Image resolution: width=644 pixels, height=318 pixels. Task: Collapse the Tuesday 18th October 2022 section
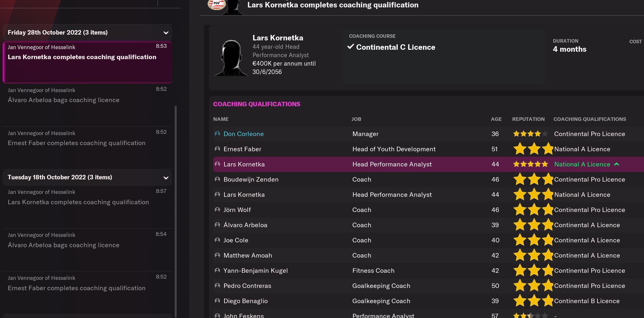coord(166,177)
